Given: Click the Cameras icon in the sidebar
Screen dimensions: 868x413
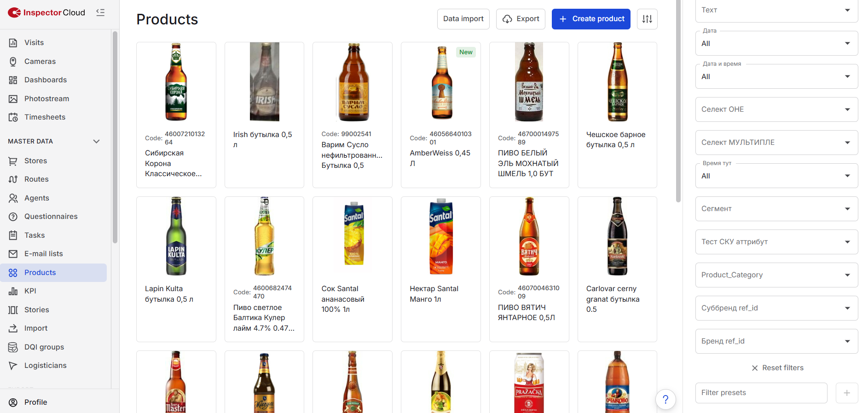Looking at the screenshot, I should pyautogui.click(x=13, y=62).
